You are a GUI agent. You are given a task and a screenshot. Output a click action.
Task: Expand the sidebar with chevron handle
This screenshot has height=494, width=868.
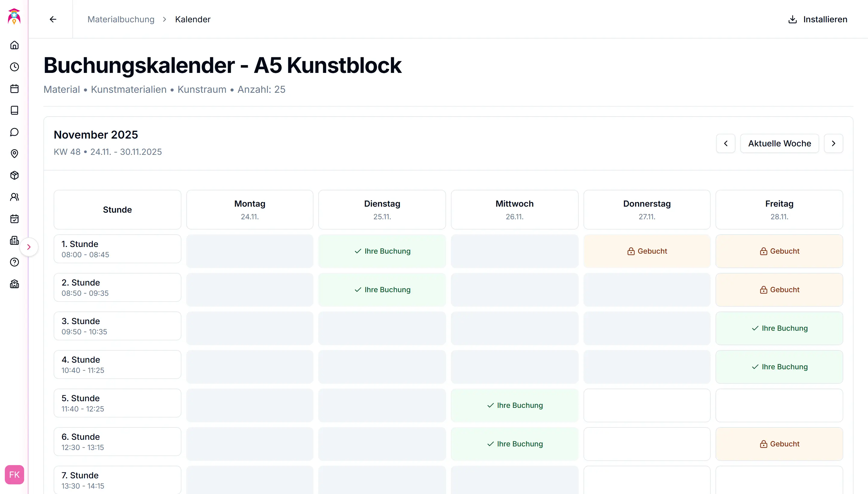(x=29, y=247)
